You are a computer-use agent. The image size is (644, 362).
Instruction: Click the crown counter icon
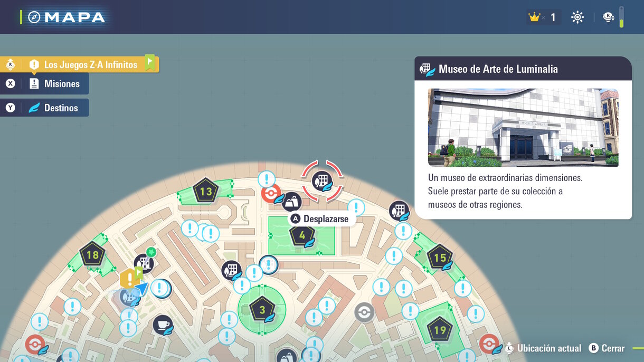click(x=535, y=17)
